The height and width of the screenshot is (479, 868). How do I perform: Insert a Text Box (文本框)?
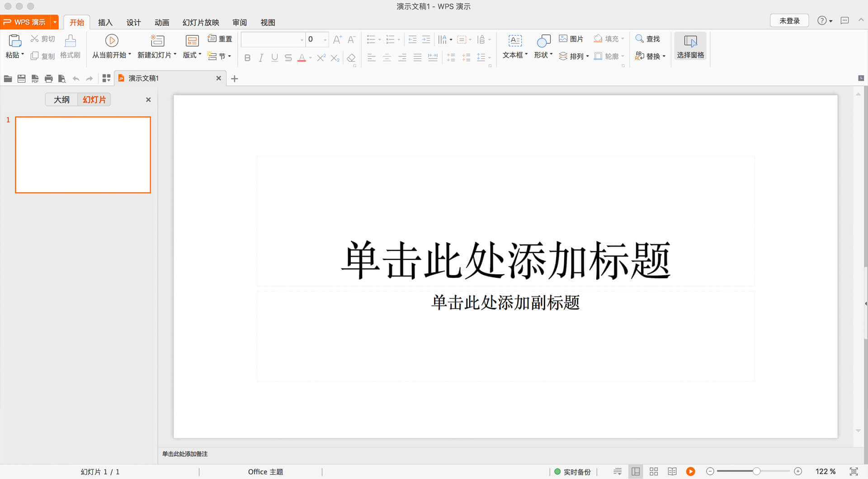(x=515, y=47)
